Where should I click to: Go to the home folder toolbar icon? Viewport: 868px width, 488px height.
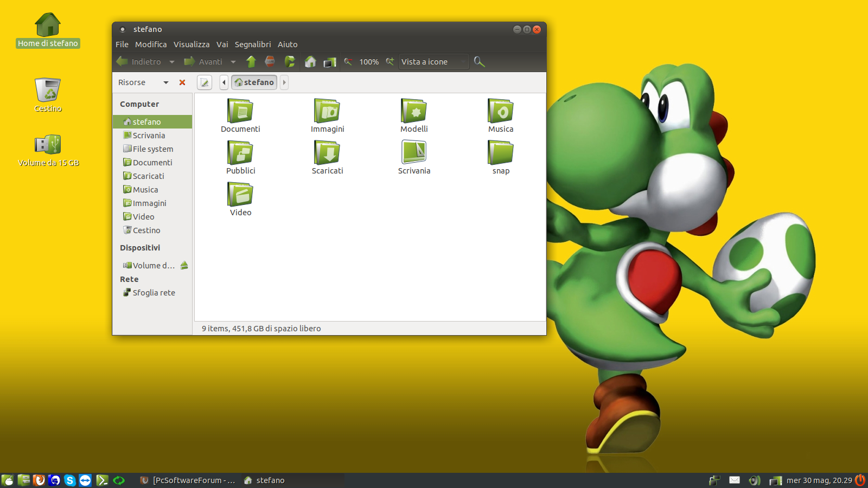click(x=310, y=62)
